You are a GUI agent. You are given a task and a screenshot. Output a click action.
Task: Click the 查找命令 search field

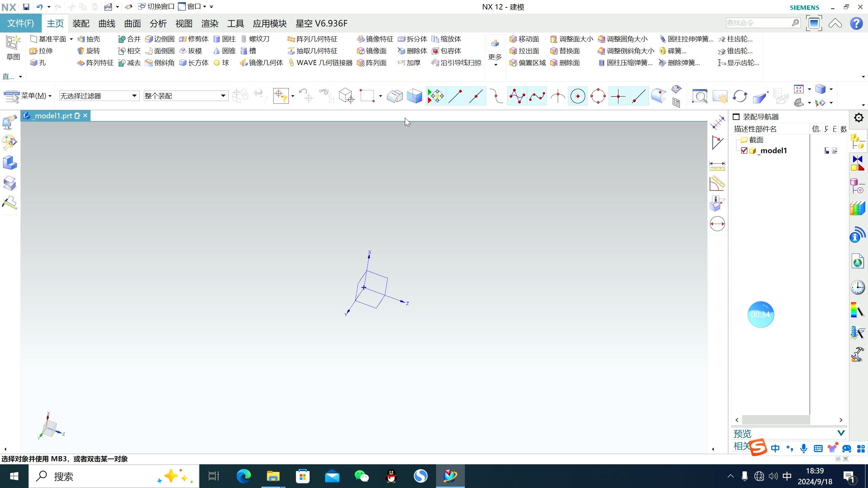click(x=759, y=22)
